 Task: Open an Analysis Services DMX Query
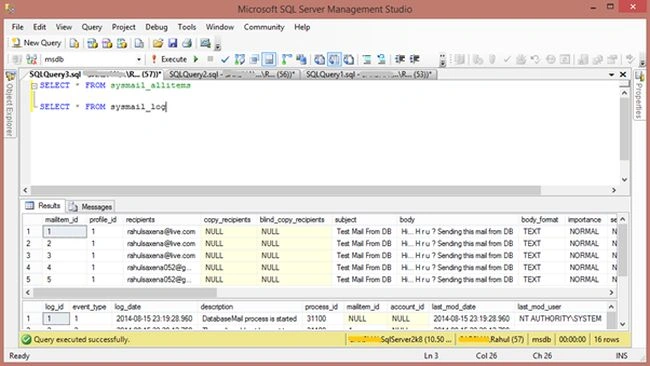[x=107, y=43]
